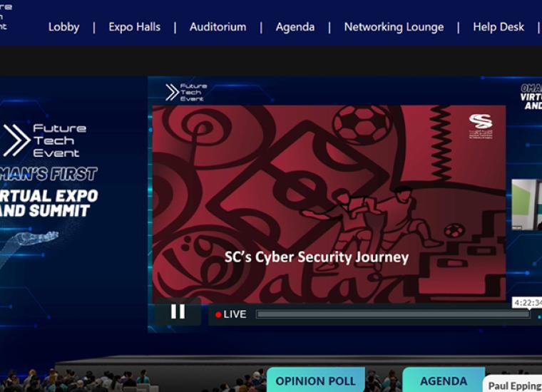This screenshot has width=542, height=392.
Task: Click the webcam thumbnail beside the slide
Action: [527, 205]
